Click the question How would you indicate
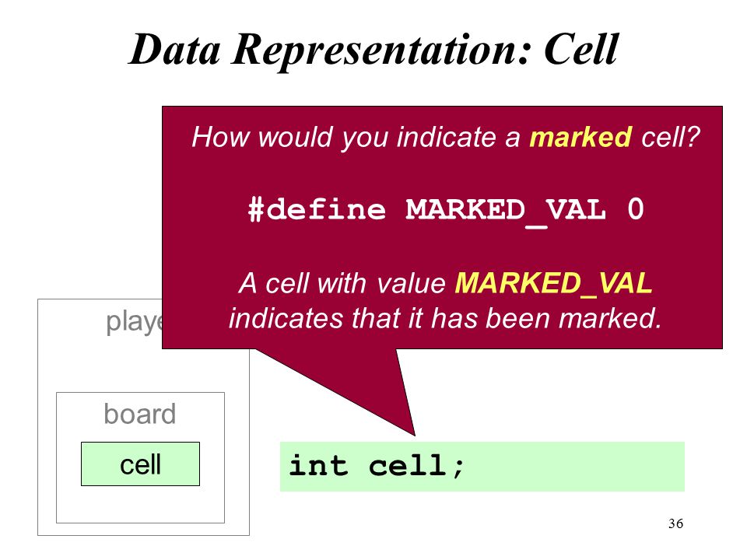747x560 pixels. pyautogui.click(x=446, y=137)
